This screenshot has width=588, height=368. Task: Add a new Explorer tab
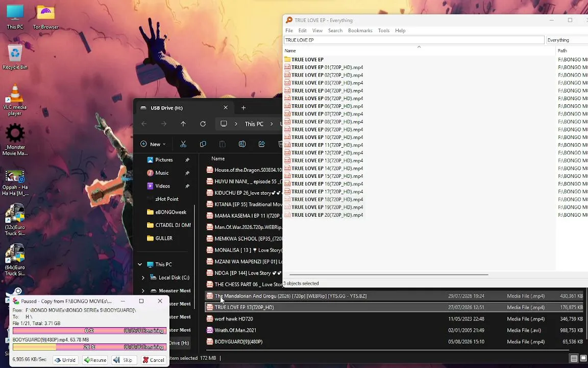point(243,108)
